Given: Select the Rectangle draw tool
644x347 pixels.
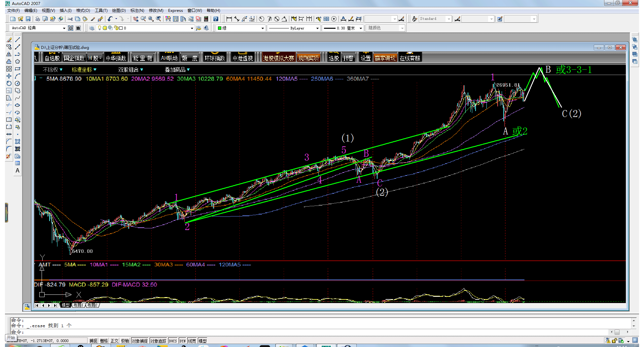Looking at the screenshot, I should (18, 69).
